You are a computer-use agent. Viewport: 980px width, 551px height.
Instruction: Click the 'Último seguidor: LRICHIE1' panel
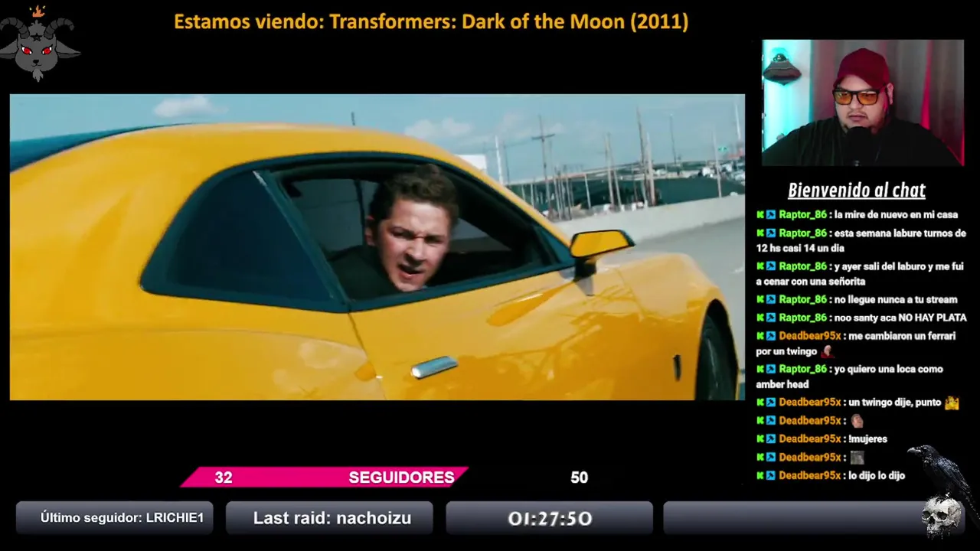coord(115,518)
